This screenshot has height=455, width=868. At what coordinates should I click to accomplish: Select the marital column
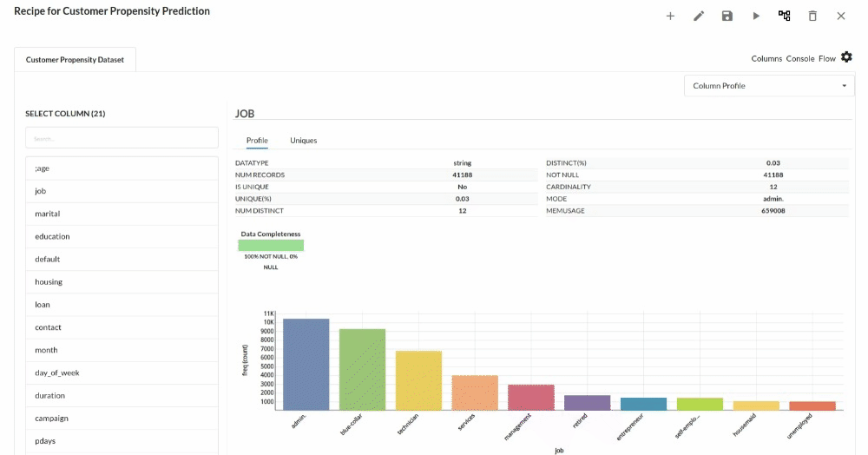[x=122, y=214]
